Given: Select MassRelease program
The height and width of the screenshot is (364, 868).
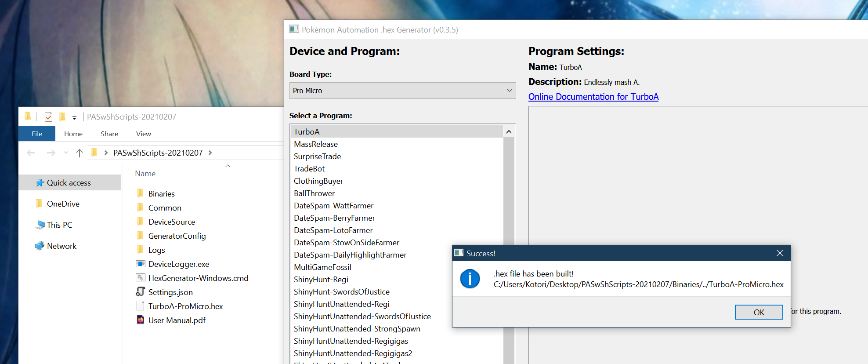Looking at the screenshot, I should point(397,144).
